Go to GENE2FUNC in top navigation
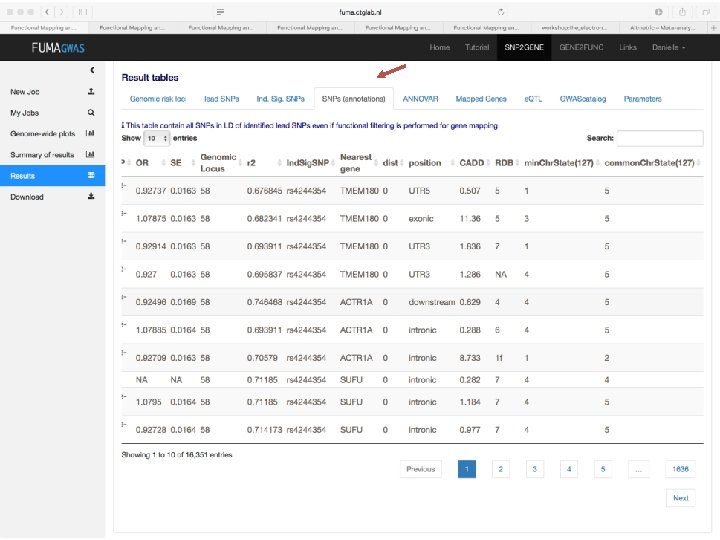Image resolution: width=720 pixels, height=540 pixels. 581,47
